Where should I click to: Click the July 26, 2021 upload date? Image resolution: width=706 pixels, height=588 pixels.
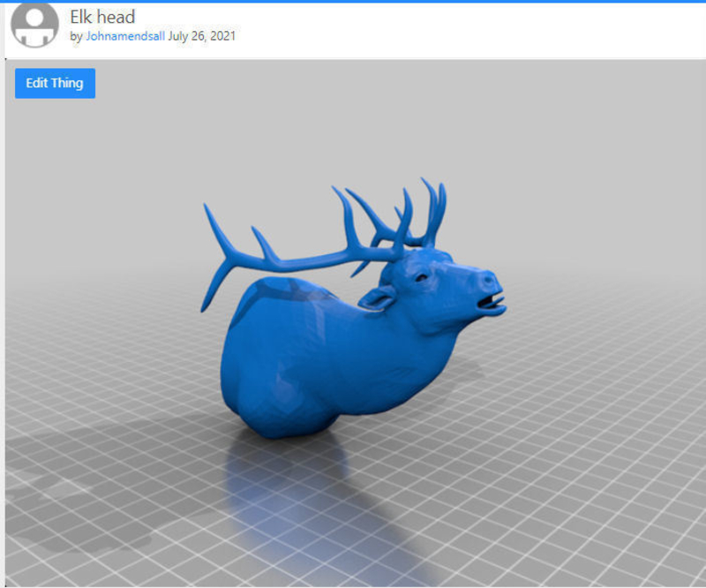coord(203,36)
